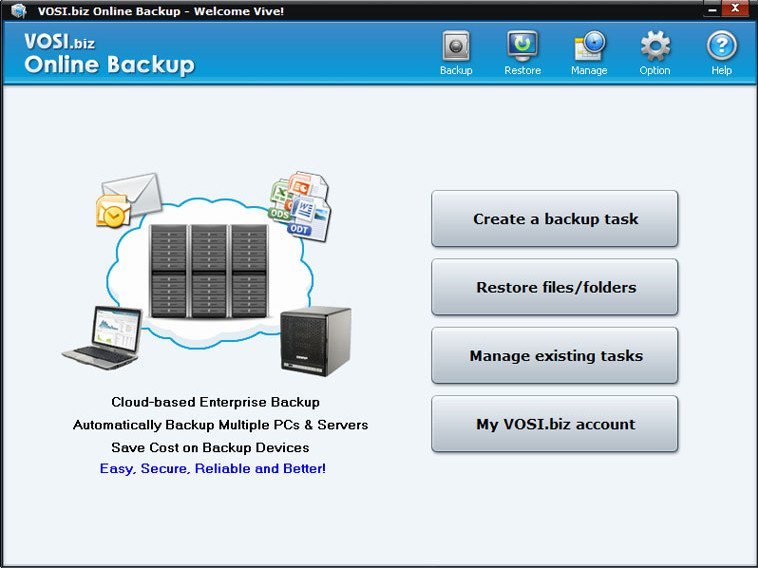Click the office documents graphic
This screenshot has height=568, width=758.
coord(300,206)
